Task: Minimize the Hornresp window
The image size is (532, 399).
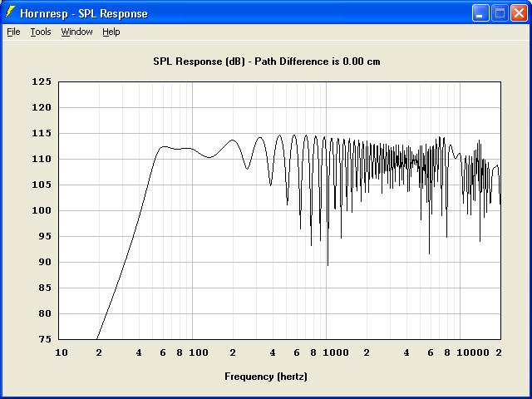Action: [480, 13]
